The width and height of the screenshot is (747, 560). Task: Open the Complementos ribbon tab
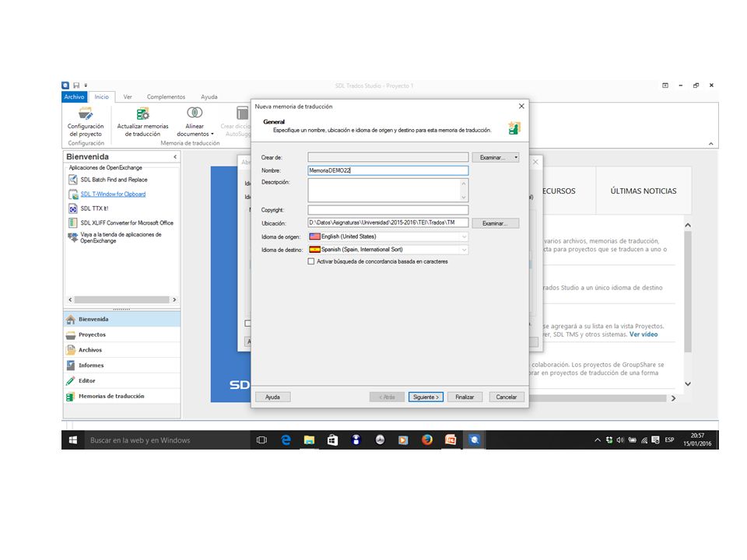167,96
